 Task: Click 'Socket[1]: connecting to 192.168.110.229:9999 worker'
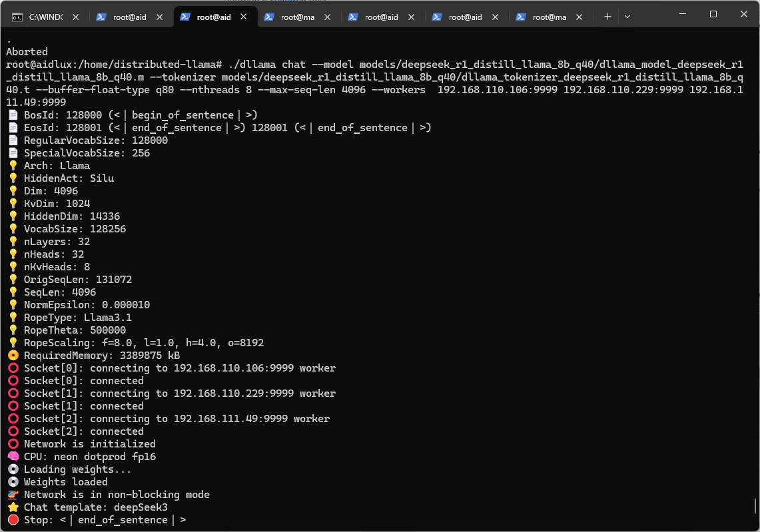tap(180, 393)
